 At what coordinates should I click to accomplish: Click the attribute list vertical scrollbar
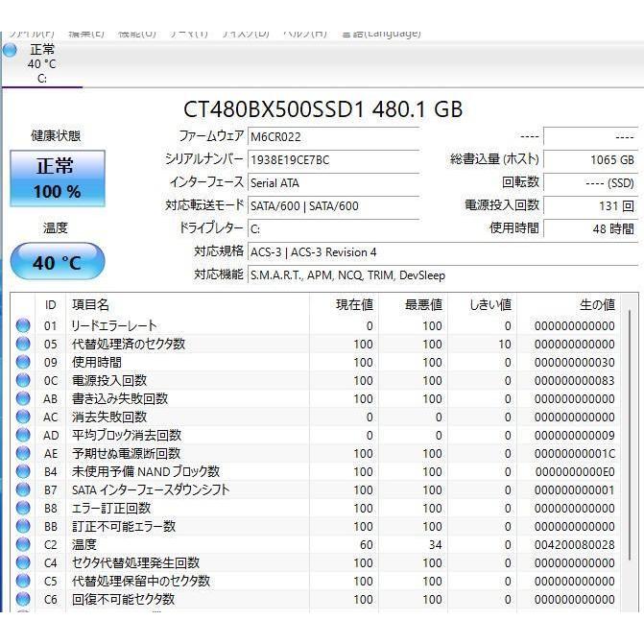click(630, 451)
